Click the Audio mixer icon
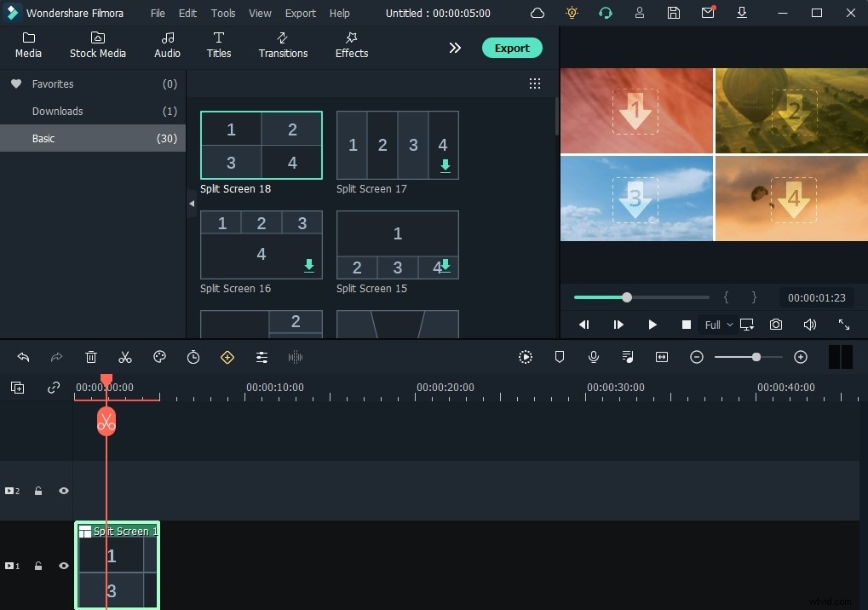868x610 pixels. (x=628, y=357)
